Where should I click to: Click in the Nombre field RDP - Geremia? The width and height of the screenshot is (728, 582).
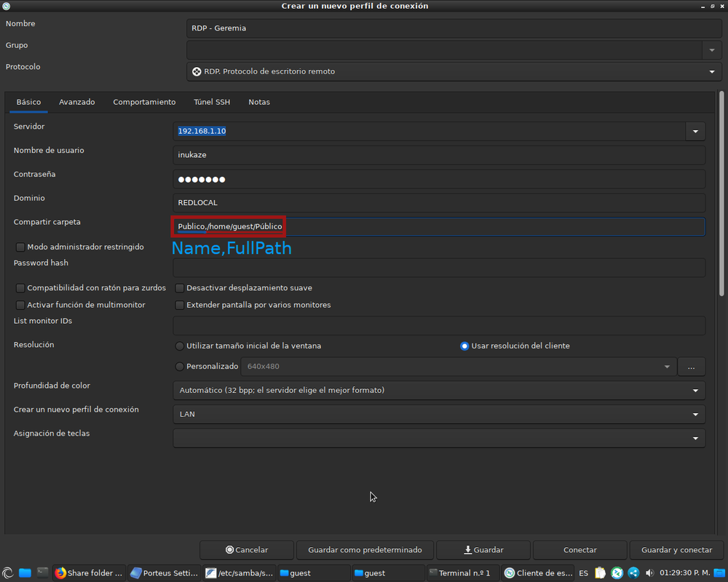click(454, 28)
